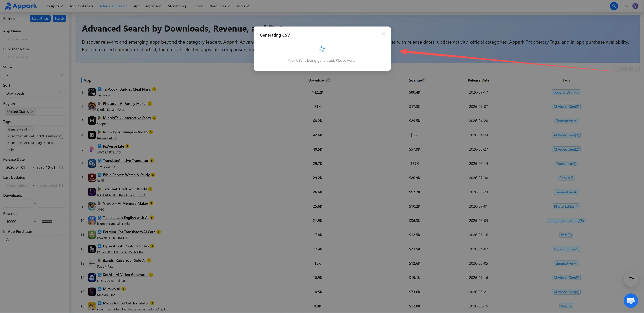
Task: Open the PixVerse Lite app link
Action: point(114,146)
